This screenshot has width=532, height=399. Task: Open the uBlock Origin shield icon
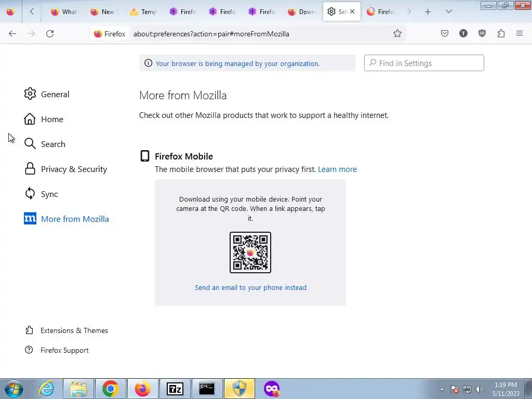(x=482, y=33)
